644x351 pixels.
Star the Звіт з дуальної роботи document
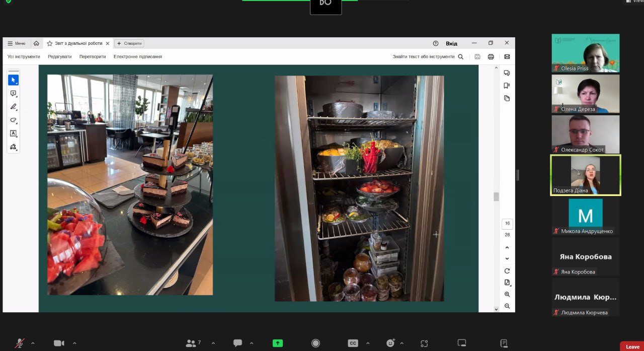pyautogui.click(x=50, y=43)
